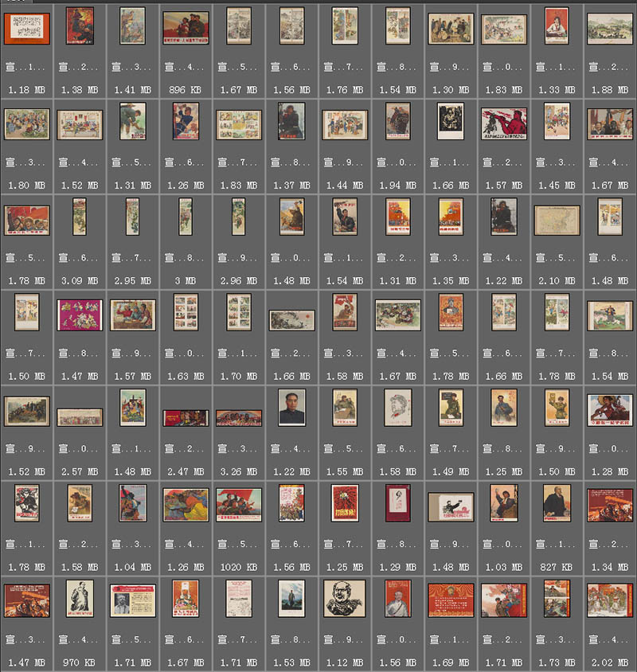Pick the narrow scroll image sized 2.95 MB
637x672 pixels.
click(x=132, y=217)
